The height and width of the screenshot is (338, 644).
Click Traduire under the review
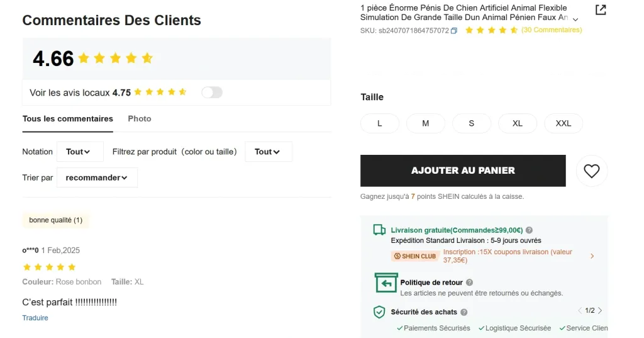tap(35, 318)
